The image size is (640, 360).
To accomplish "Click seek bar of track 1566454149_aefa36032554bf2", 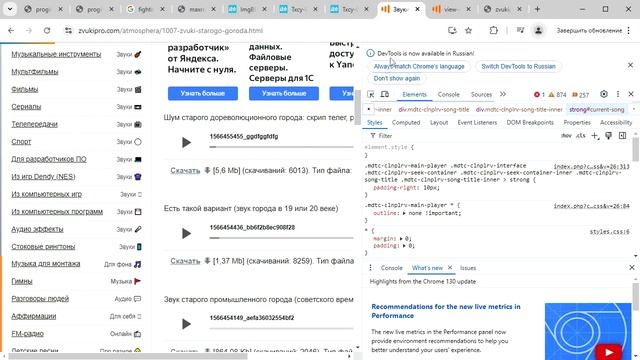I will tap(281, 328).
